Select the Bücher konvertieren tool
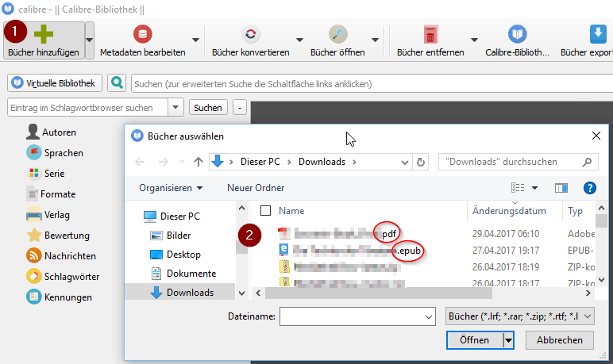 click(251, 40)
